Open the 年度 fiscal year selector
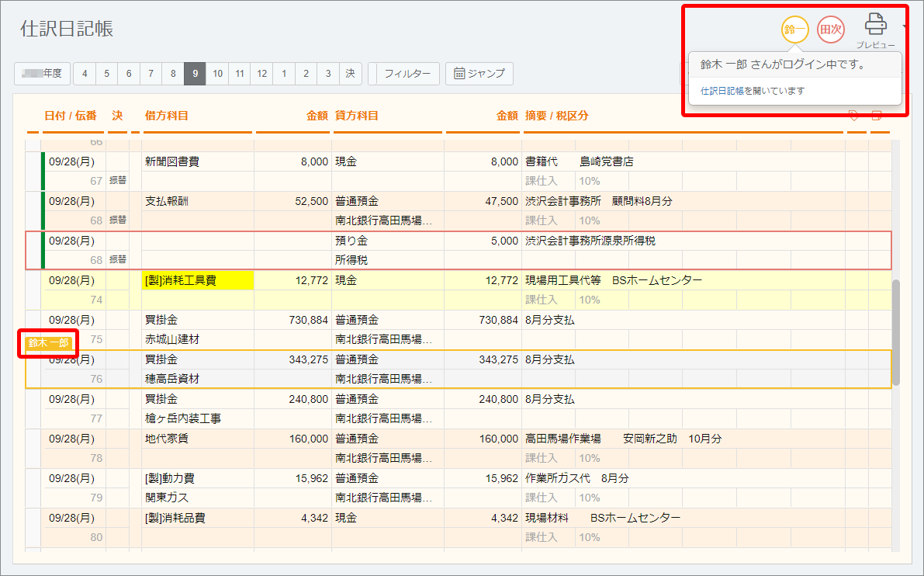The width and height of the screenshot is (924, 576). (x=43, y=74)
